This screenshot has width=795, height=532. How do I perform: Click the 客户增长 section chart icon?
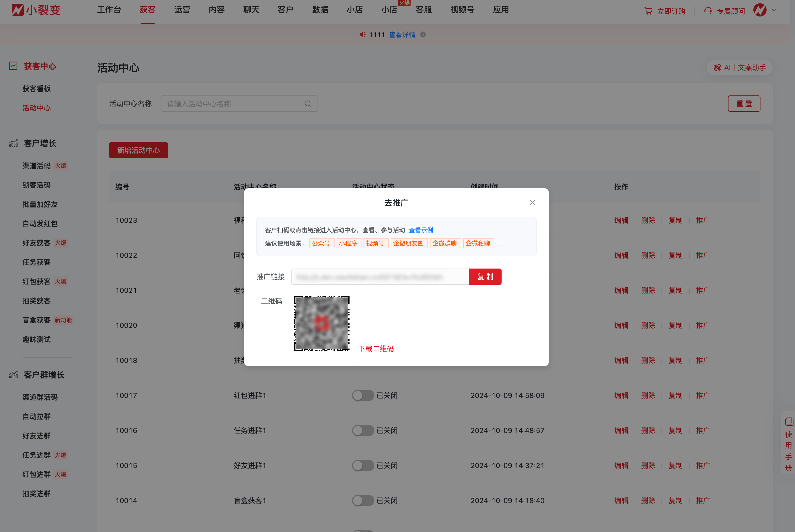[x=13, y=143]
